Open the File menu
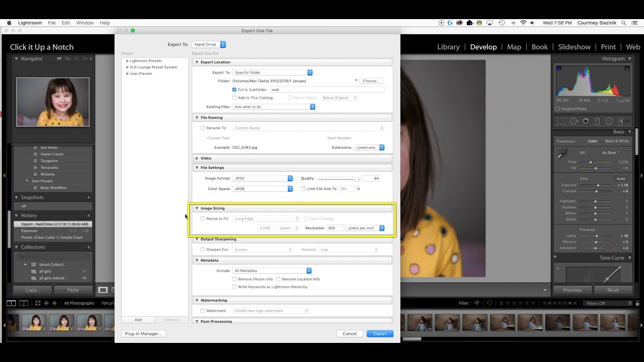 [x=52, y=23]
